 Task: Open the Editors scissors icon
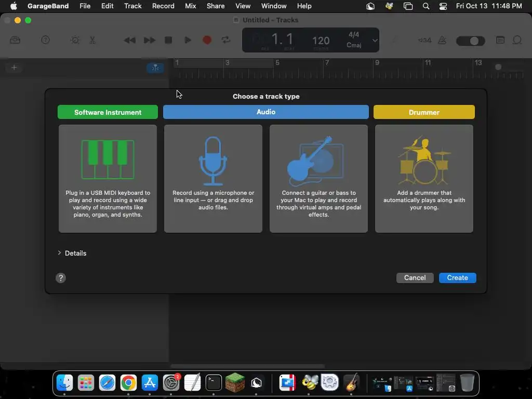coord(92,40)
